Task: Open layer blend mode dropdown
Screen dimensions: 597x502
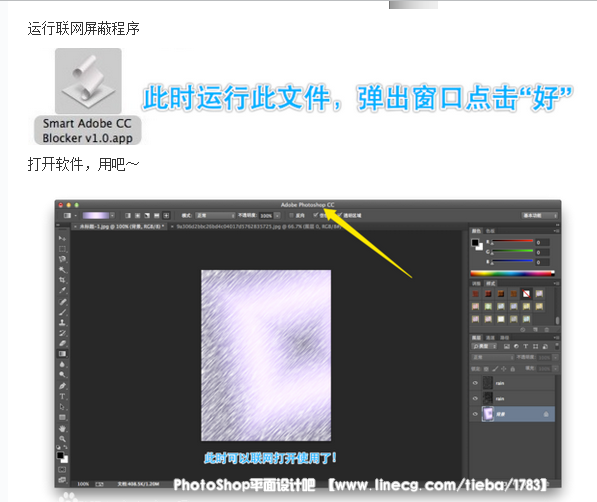Action: (x=493, y=357)
